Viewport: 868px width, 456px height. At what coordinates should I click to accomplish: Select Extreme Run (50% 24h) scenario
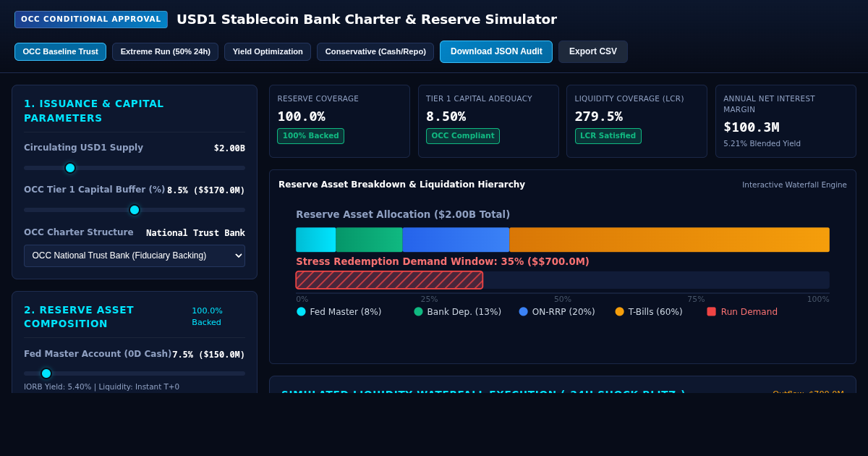click(x=165, y=51)
